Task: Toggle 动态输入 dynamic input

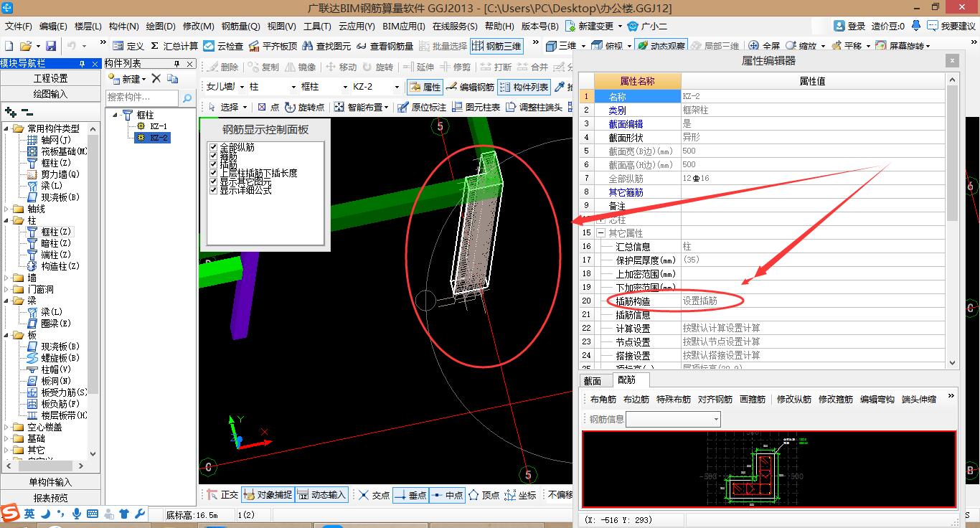Action: click(322, 494)
